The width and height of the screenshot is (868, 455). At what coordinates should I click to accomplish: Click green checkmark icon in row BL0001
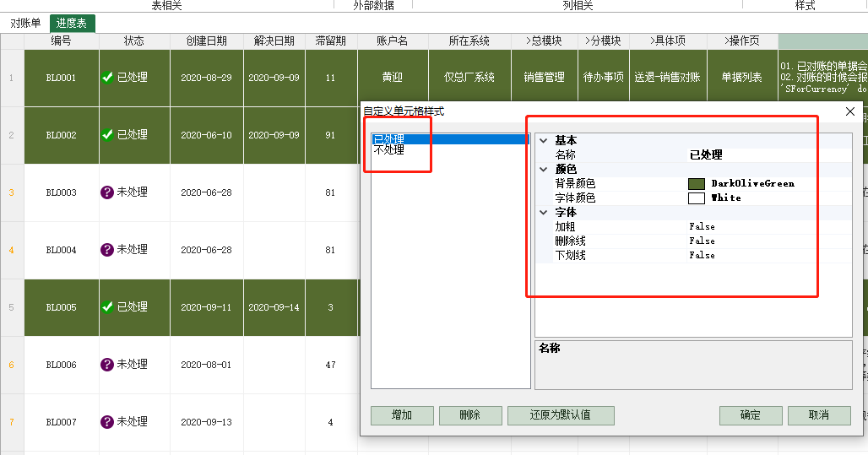[107, 78]
